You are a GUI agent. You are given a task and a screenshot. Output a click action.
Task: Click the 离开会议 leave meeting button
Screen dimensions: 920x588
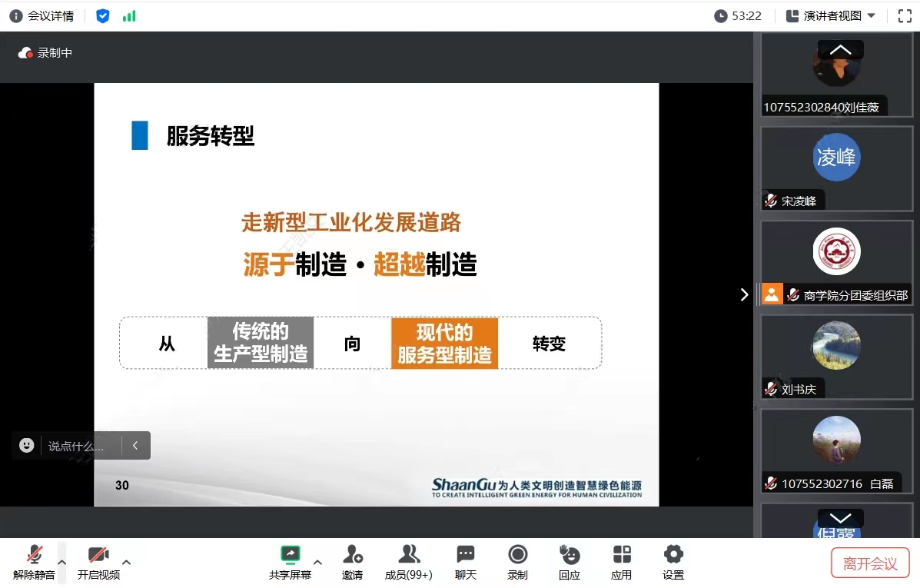pyautogui.click(x=869, y=563)
